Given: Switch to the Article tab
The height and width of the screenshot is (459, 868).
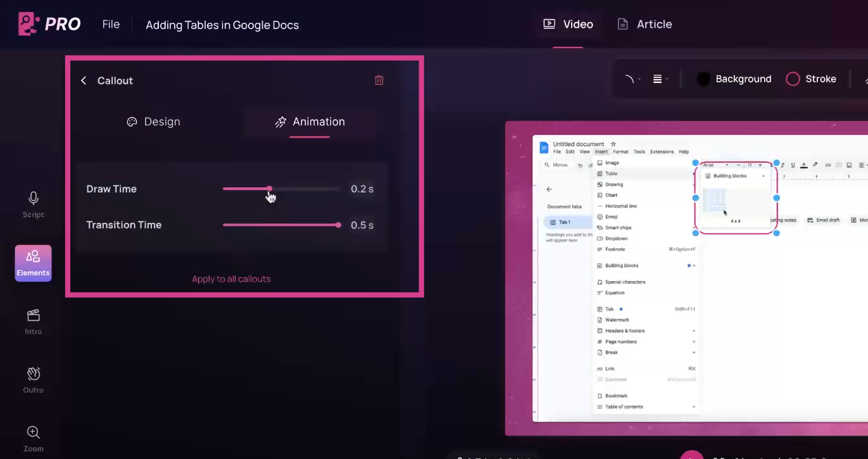Looking at the screenshot, I should click(x=645, y=24).
